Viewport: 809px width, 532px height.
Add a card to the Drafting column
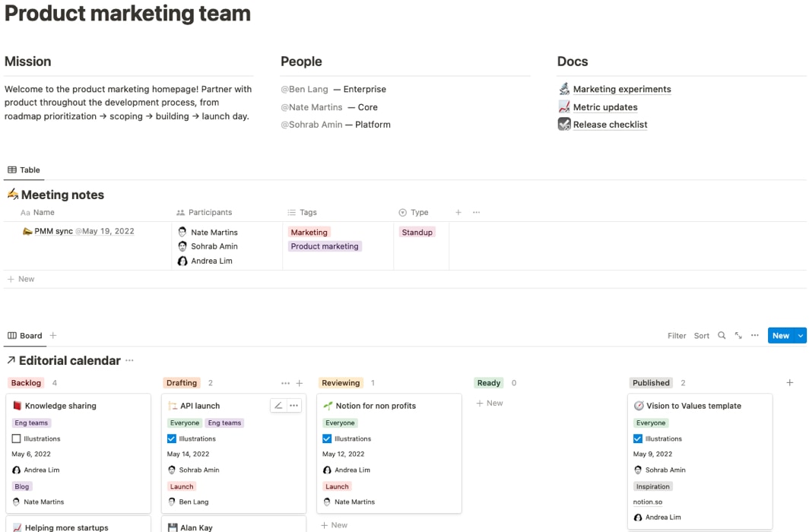(x=298, y=382)
